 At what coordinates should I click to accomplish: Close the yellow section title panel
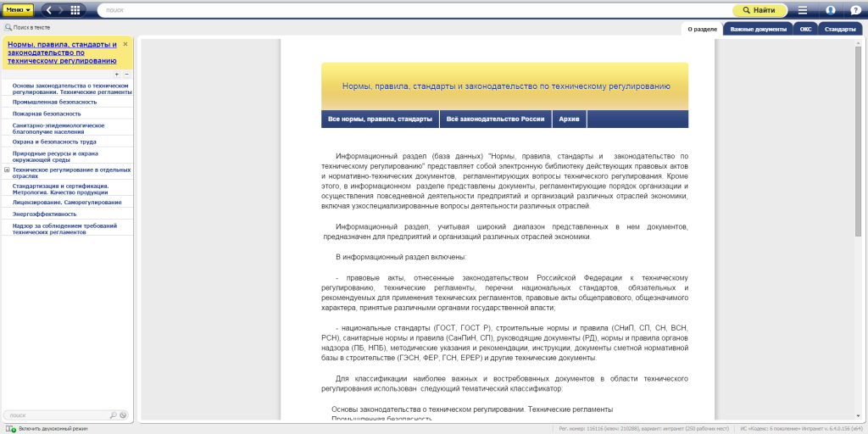[x=125, y=44]
